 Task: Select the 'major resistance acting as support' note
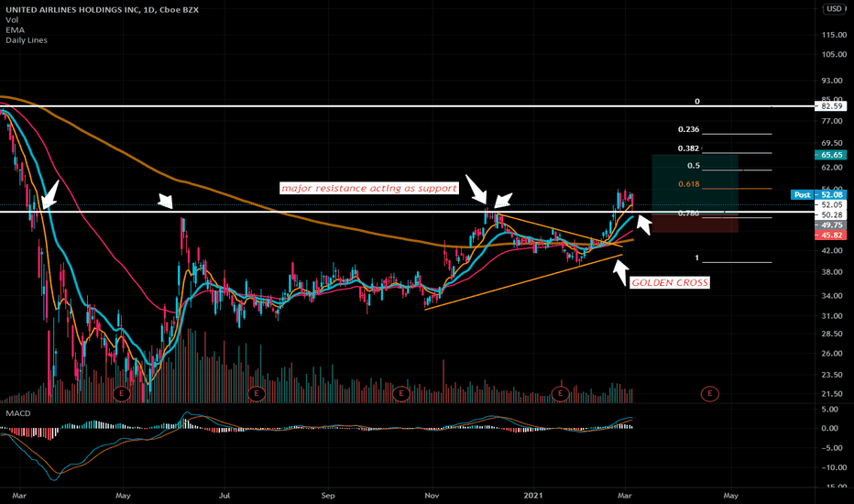(x=369, y=189)
